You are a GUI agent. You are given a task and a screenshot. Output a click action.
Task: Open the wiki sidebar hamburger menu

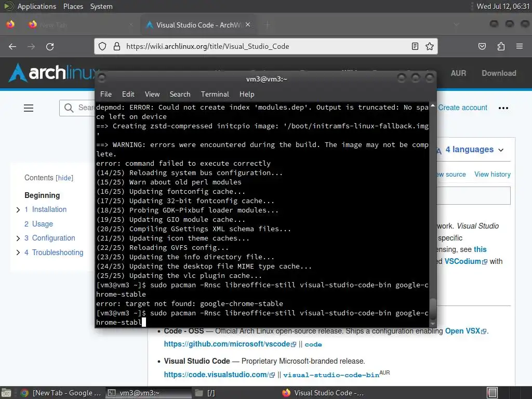[29, 108]
